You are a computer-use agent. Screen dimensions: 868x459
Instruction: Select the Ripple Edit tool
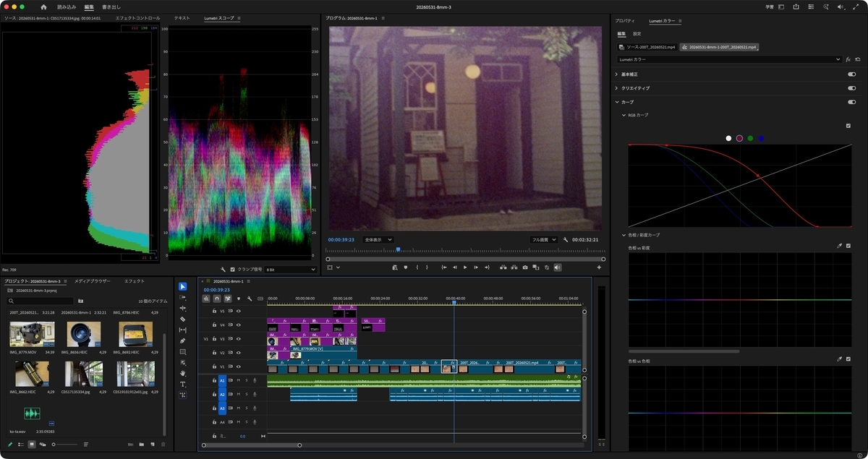183,308
